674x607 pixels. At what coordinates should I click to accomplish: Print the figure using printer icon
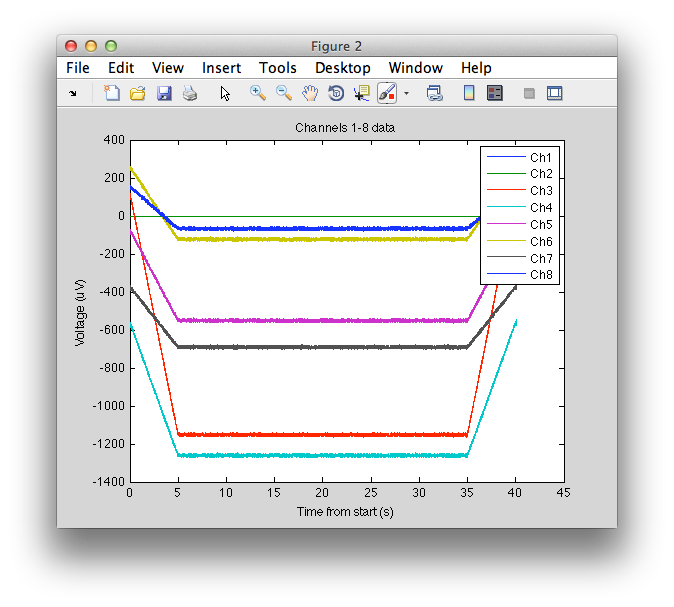tap(190, 93)
